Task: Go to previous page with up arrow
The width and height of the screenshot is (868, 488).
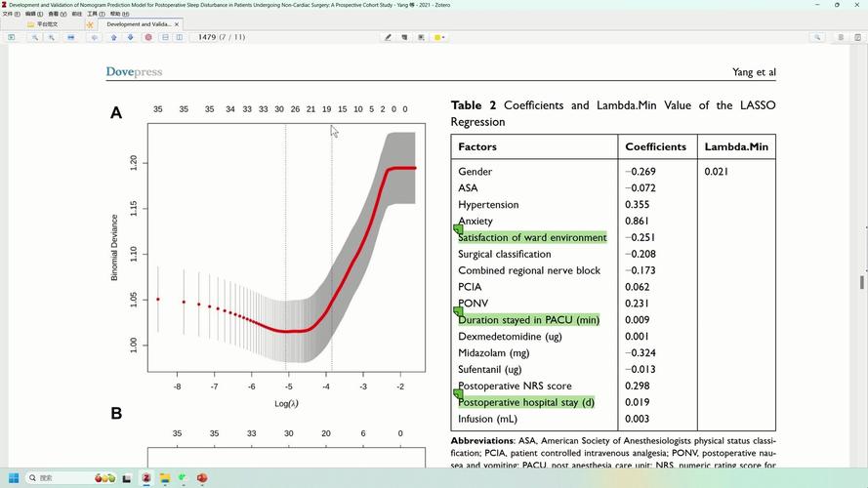Action: (x=114, y=38)
